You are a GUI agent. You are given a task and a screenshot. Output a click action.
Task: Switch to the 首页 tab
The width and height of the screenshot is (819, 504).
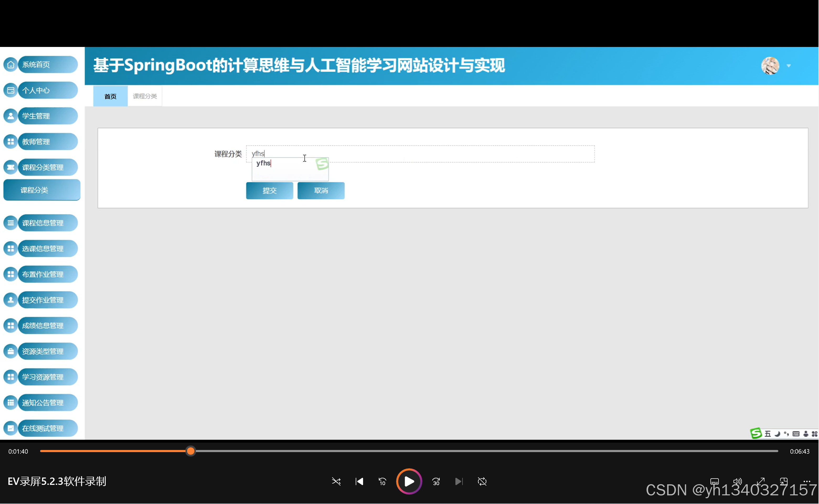pyautogui.click(x=110, y=96)
